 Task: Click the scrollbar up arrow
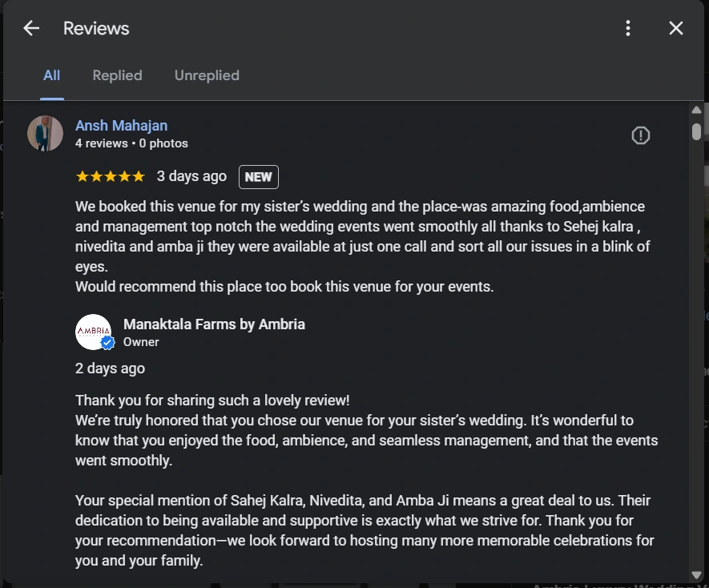coord(697,110)
